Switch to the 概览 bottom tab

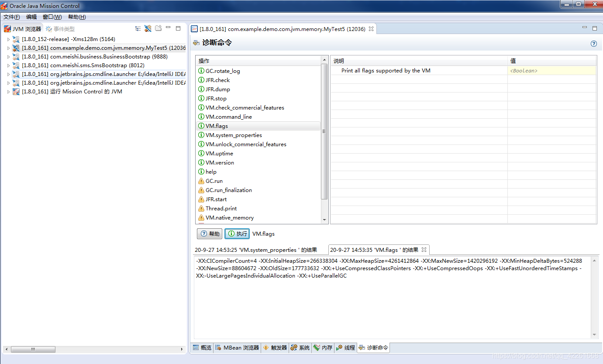[202, 347]
